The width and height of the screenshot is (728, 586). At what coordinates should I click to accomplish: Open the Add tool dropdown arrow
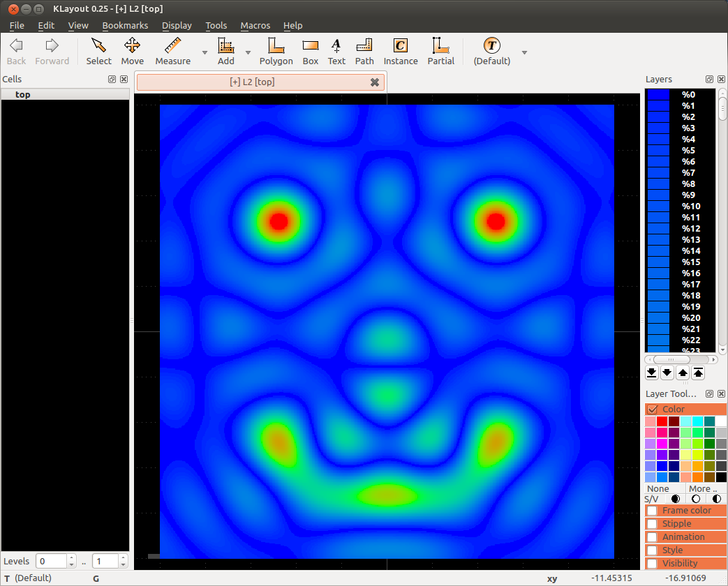tap(248, 52)
